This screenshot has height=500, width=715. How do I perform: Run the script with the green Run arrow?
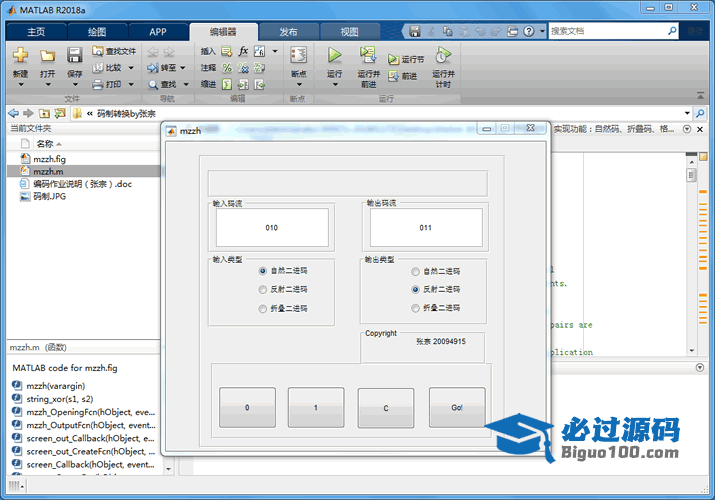334,55
